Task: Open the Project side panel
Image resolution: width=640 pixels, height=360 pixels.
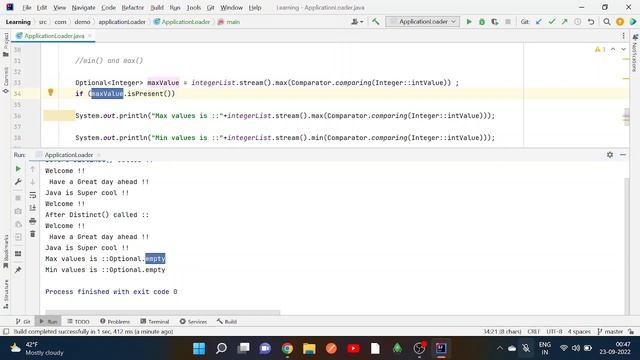Action: pos(6,44)
